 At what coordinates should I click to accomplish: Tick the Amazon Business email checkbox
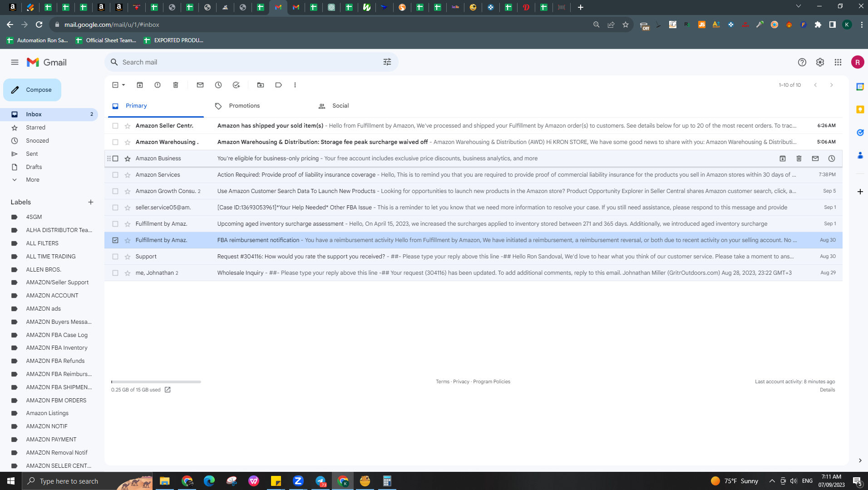tap(115, 158)
